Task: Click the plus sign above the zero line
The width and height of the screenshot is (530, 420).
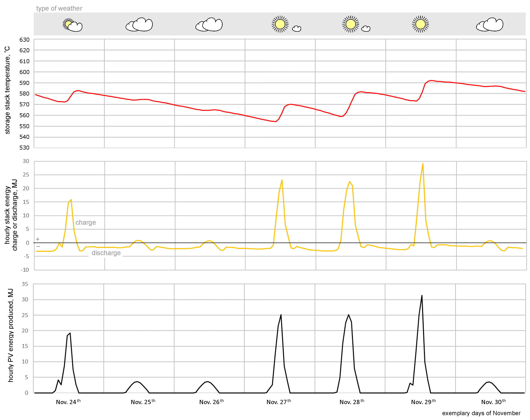Action: pyautogui.click(x=38, y=239)
